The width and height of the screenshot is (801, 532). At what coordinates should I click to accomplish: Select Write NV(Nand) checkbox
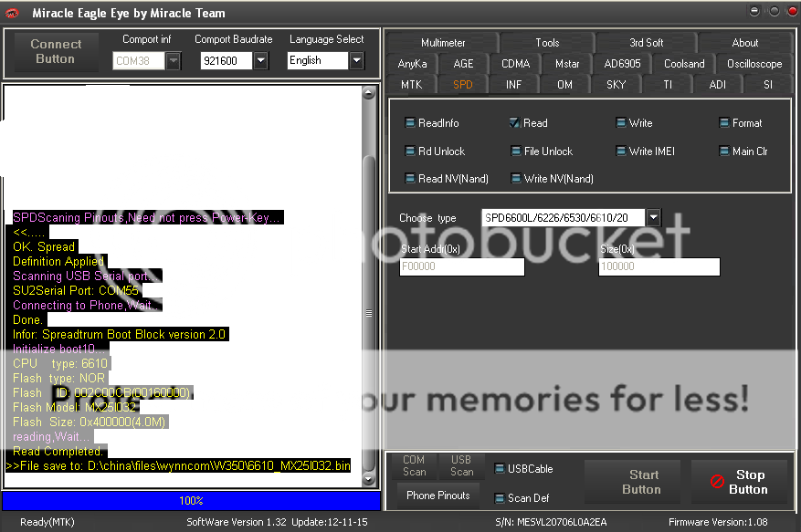(515, 178)
